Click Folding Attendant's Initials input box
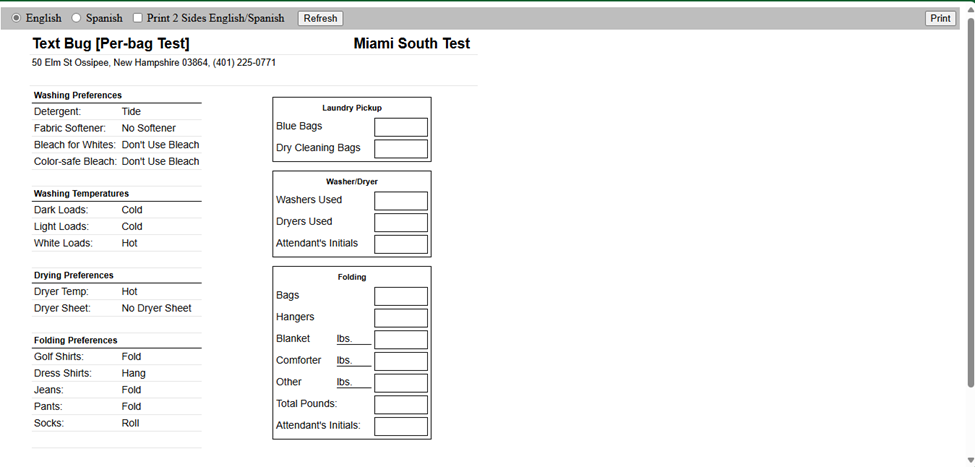Viewport: 975px width, 467px height. (x=400, y=426)
